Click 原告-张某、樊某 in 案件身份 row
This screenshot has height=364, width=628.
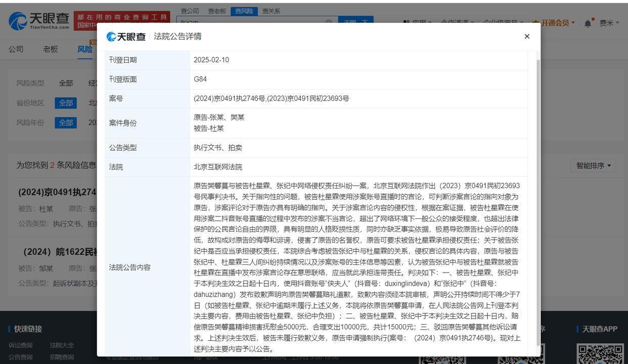click(x=219, y=117)
